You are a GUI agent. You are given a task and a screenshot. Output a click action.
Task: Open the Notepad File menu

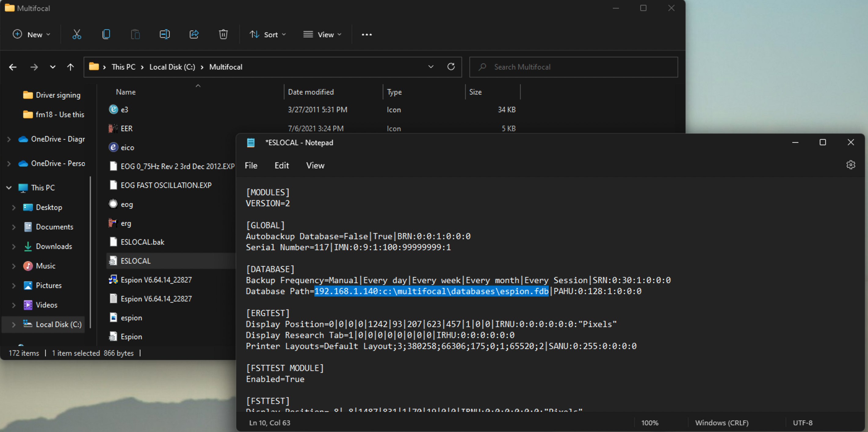[x=251, y=165]
